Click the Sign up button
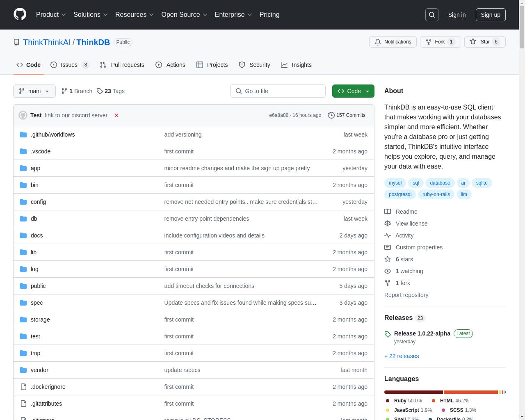Viewport: 525px width, 420px height. pos(491,15)
